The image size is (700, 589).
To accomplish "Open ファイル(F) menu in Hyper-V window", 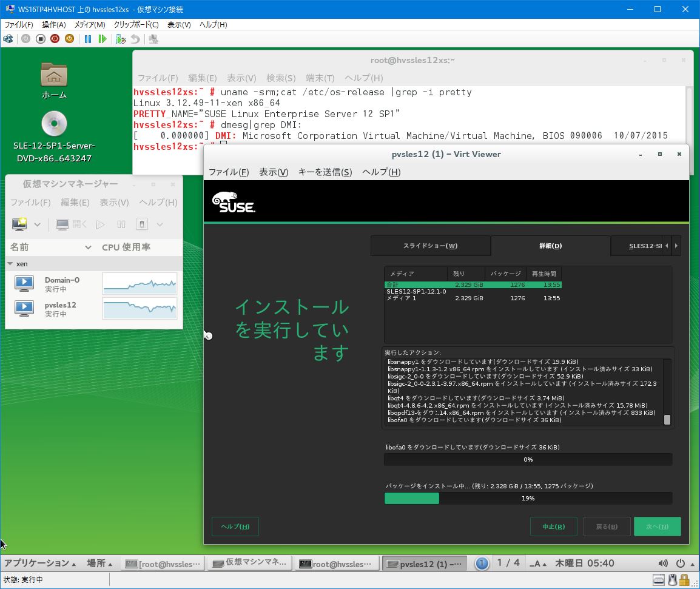I will 19,24.
